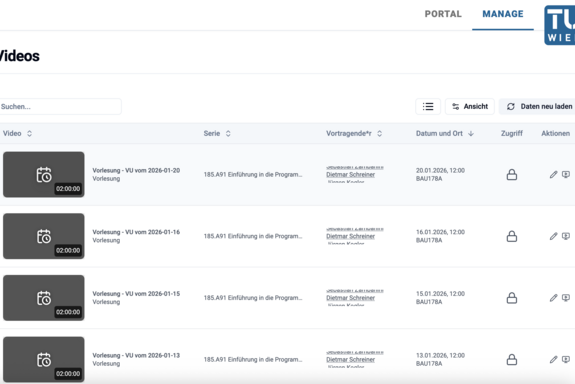575x384 pixels.
Task: Sort by Datum und Ort column
Action: click(445, 134)
